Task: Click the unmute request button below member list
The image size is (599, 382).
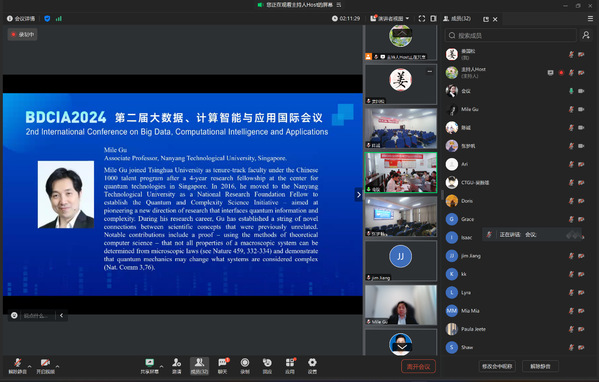Action: pos(540,366)
